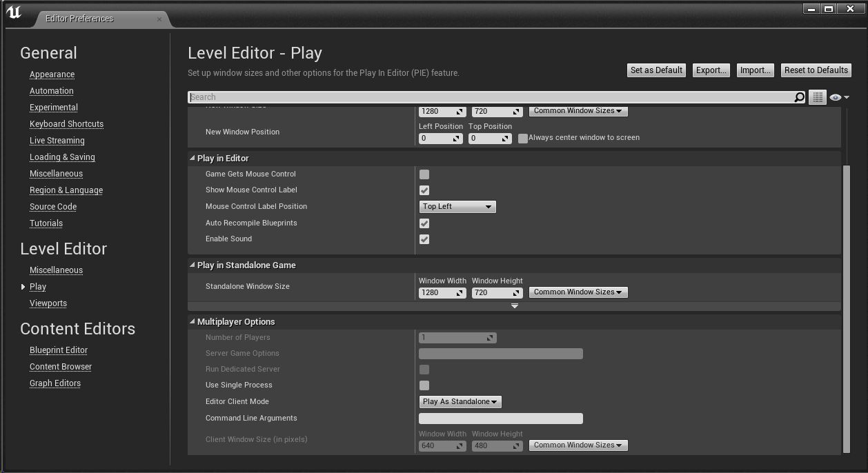Uncheck Auto Recompile Blueprints
The width and height of the screenshot is (868, 473).
424,223
